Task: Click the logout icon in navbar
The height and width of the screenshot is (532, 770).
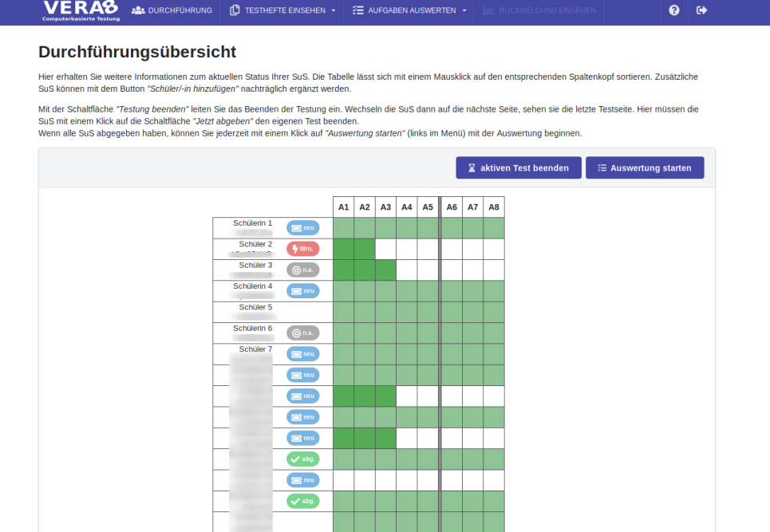Action: coord(701,10)
